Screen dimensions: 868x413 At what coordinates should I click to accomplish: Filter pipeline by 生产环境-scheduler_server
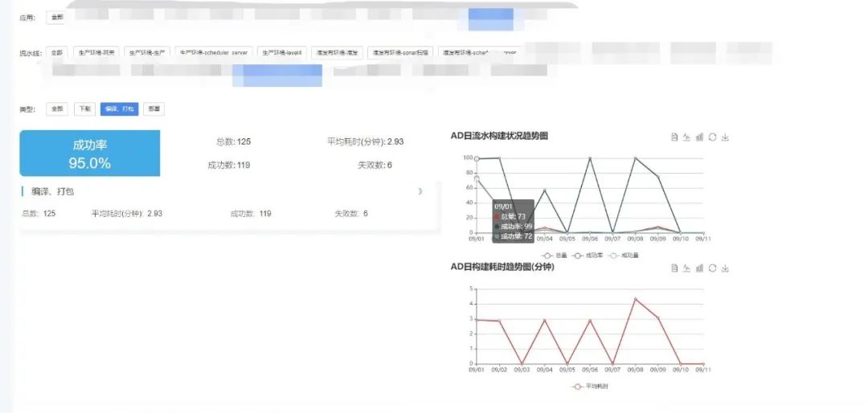(214, 52)
